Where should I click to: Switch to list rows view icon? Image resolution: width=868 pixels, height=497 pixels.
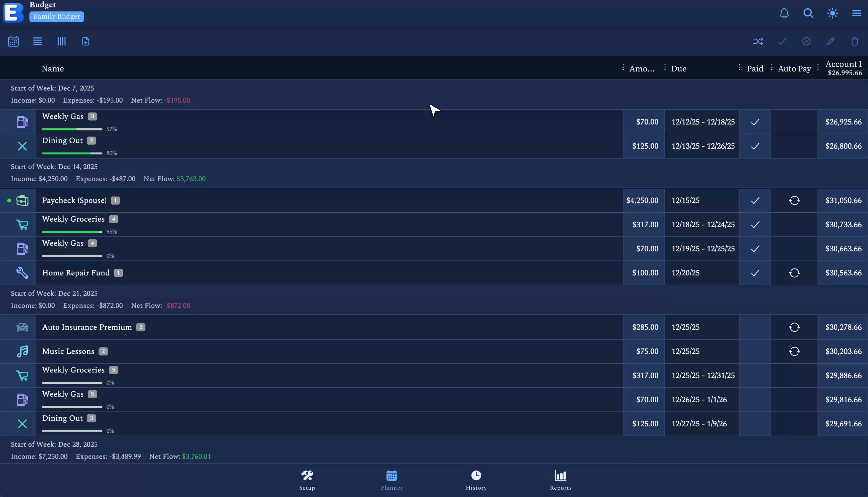[37, 41]
